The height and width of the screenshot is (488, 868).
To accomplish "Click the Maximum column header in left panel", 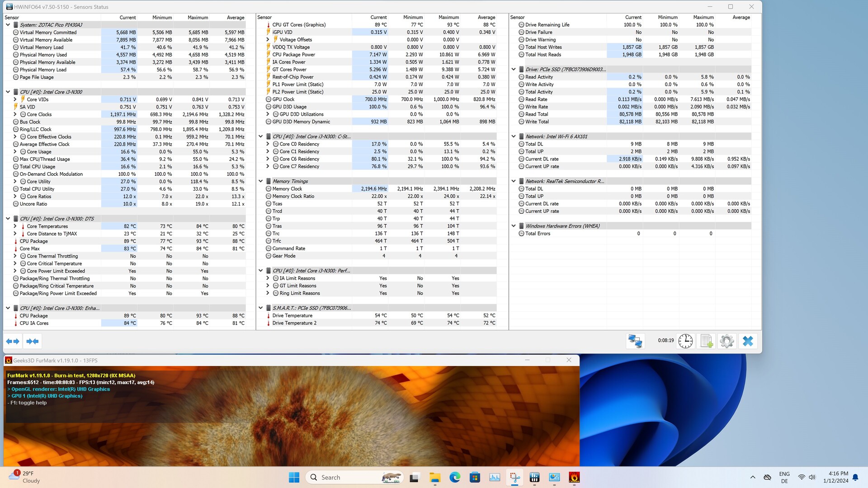I will (198, 18).
